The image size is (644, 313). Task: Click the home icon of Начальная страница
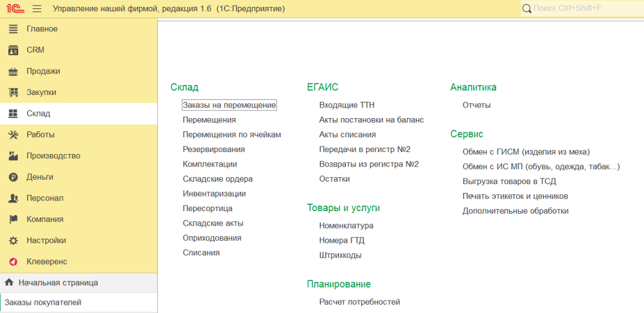[x=9, y=283]
